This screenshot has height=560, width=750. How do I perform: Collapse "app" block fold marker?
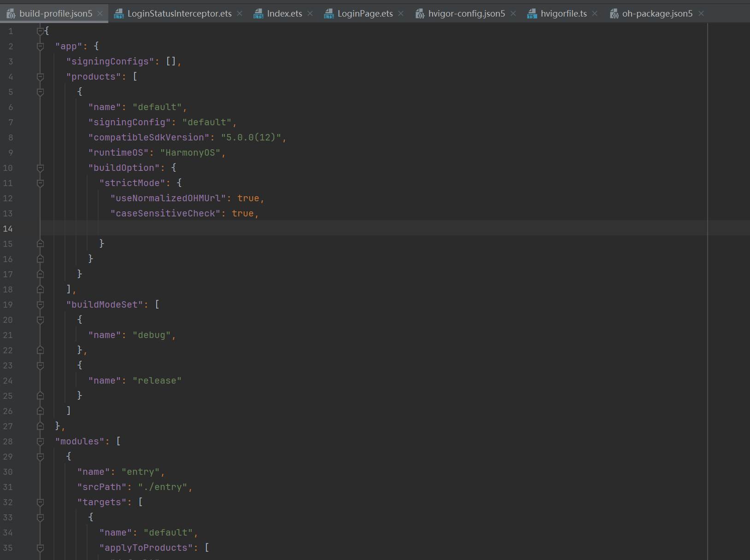tap(40, 47)
